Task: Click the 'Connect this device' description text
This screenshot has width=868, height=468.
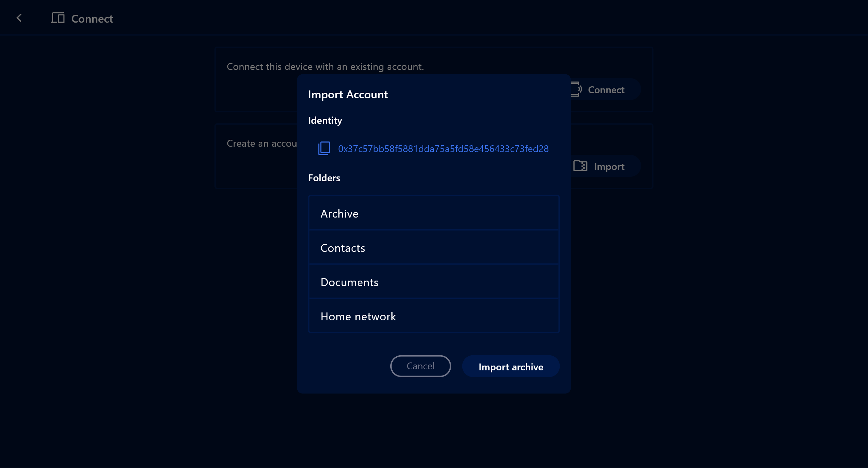Action: point(325,66)
